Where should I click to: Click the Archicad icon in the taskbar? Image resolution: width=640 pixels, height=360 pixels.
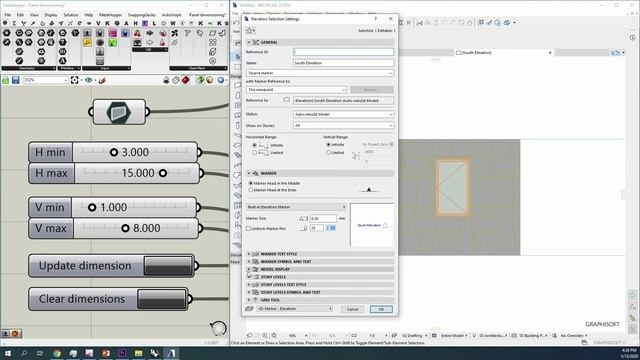tap(171, 353)
